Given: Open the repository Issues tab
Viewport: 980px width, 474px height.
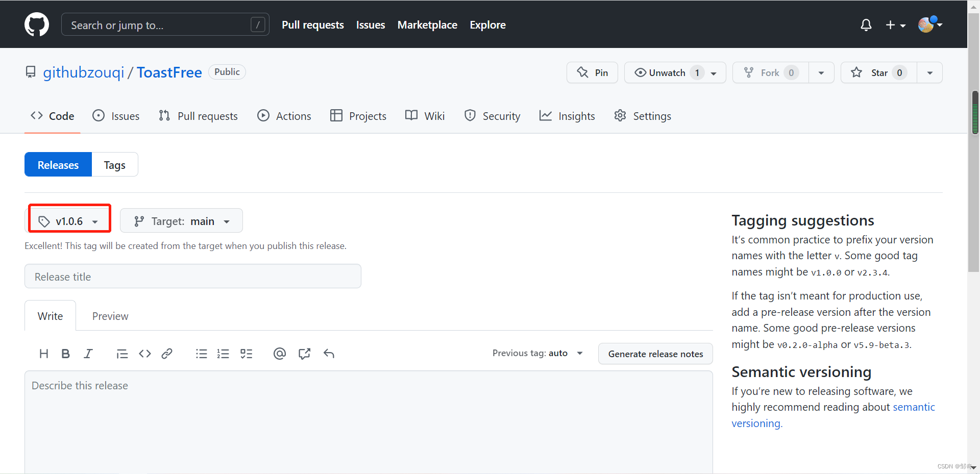Looking at the screenshot, I should pyautogui.click(x=116, y=116).
